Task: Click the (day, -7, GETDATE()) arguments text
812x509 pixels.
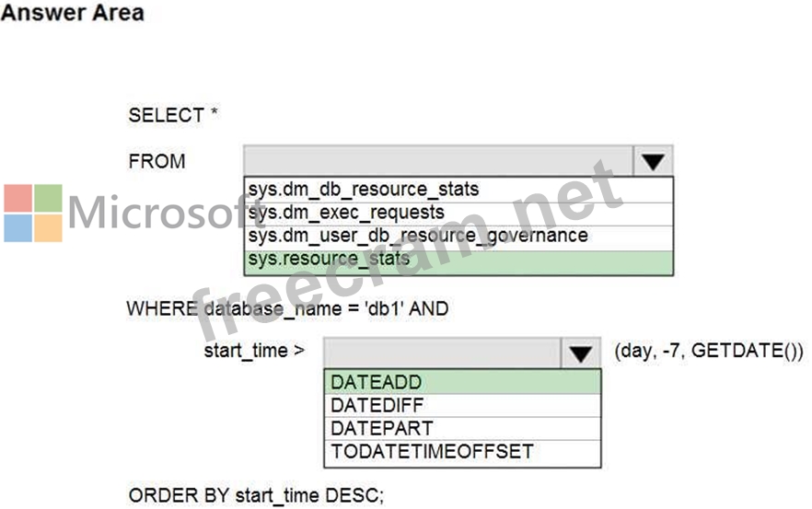Action: pos(708,351)
